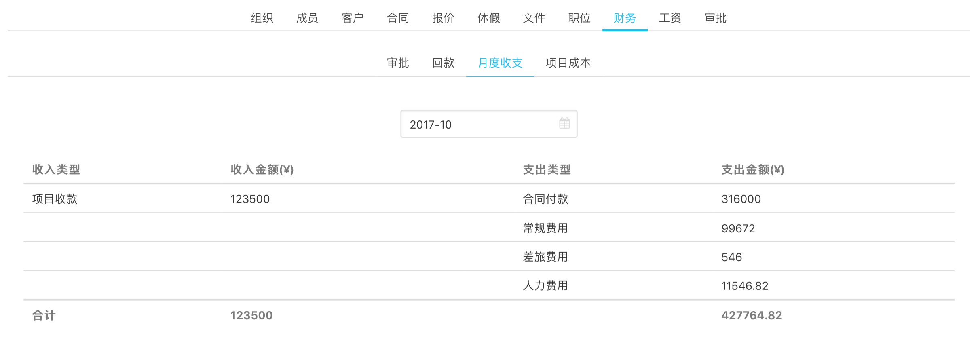This screenshot has width=980, height=363.
Task: Switch to the 成员 tab
Action: coord(307,18)
